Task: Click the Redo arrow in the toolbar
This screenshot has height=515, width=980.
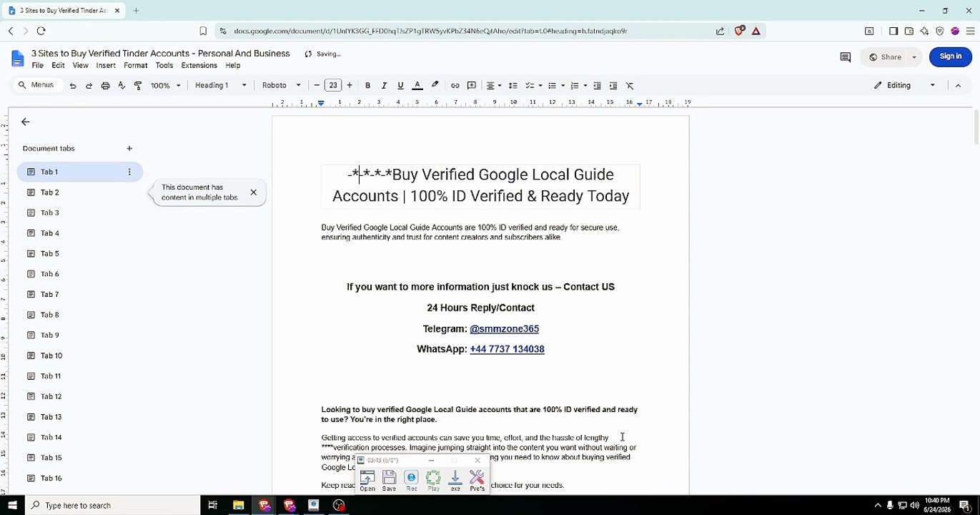Action: [x=89, y=86]
